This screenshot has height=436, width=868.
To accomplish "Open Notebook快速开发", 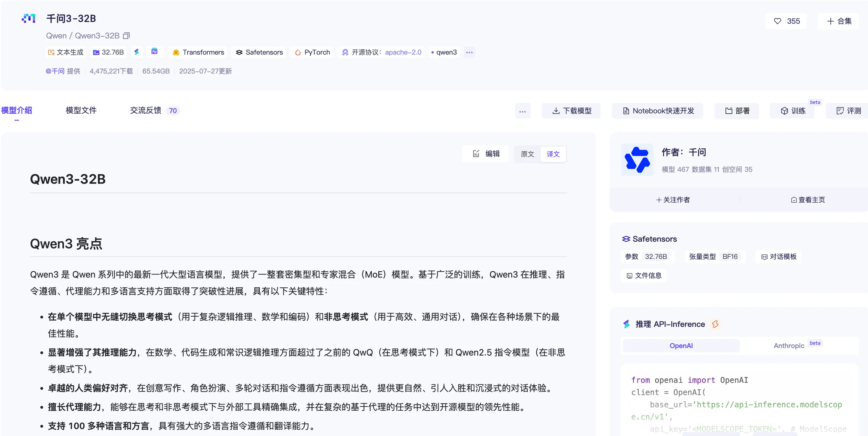I will [x=658, y=111].
